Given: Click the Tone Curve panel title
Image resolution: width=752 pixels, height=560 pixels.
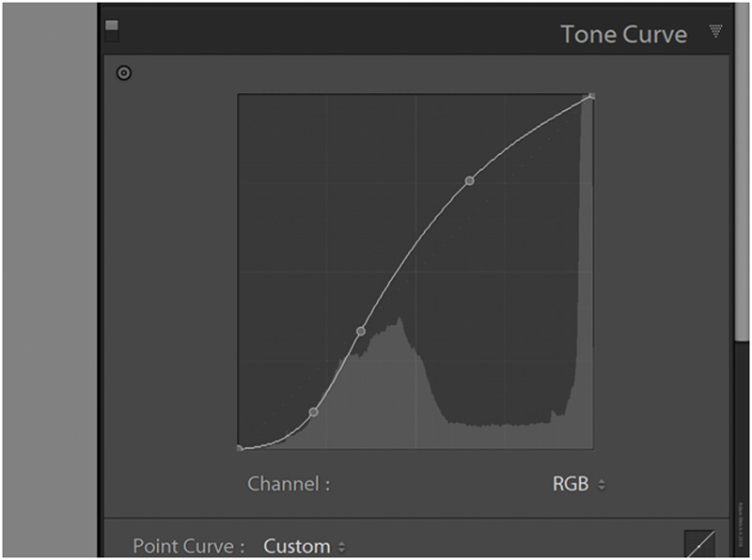Looking at the screenshot, I should (623, 35).
